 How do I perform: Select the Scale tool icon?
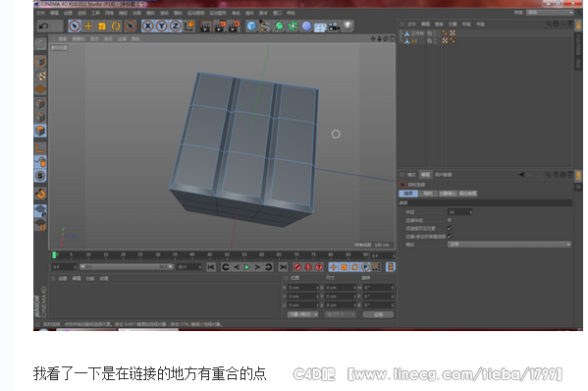click(102, 26)
